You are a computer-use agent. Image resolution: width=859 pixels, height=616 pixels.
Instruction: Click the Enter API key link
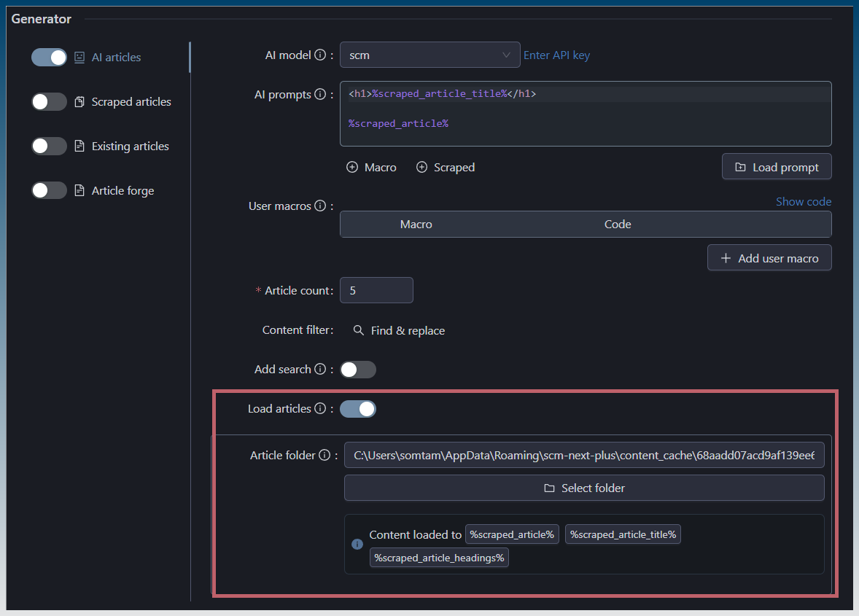click(556, 55)
